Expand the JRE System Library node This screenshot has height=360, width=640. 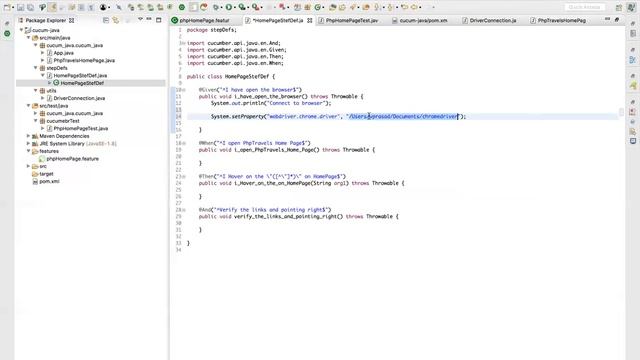point(28,143)
